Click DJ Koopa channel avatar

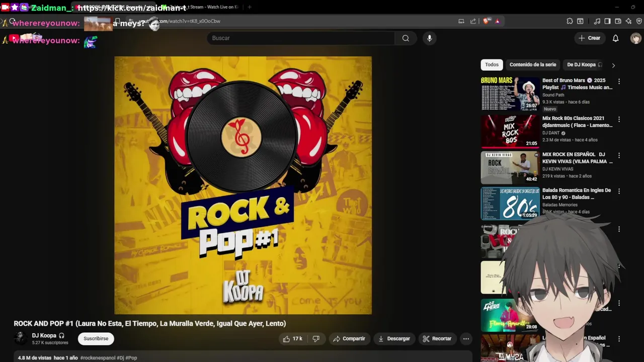pyautogui.click(x=21, y=338)
